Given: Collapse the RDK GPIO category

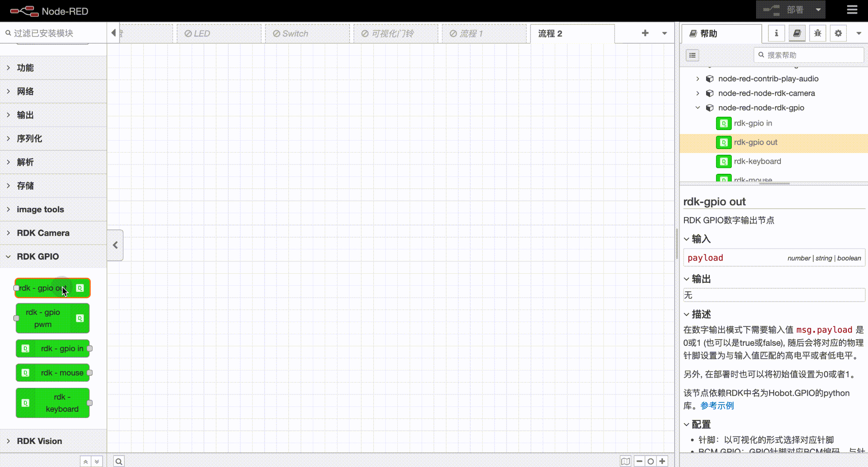Looking at the screenshot, I should point(53,256).
